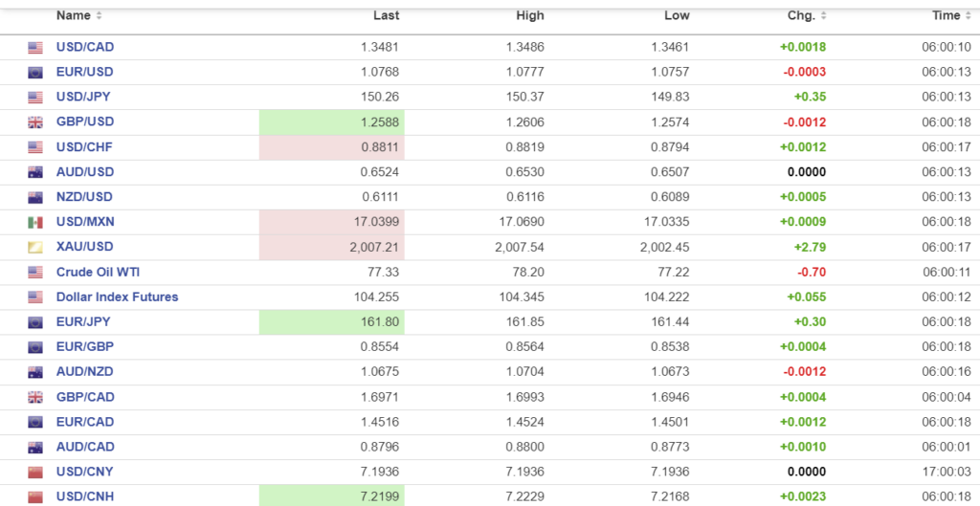Click the red highlighted USD/MXN last price
The height and width of the screenshot is (506, 980).
tap(374, 222)
